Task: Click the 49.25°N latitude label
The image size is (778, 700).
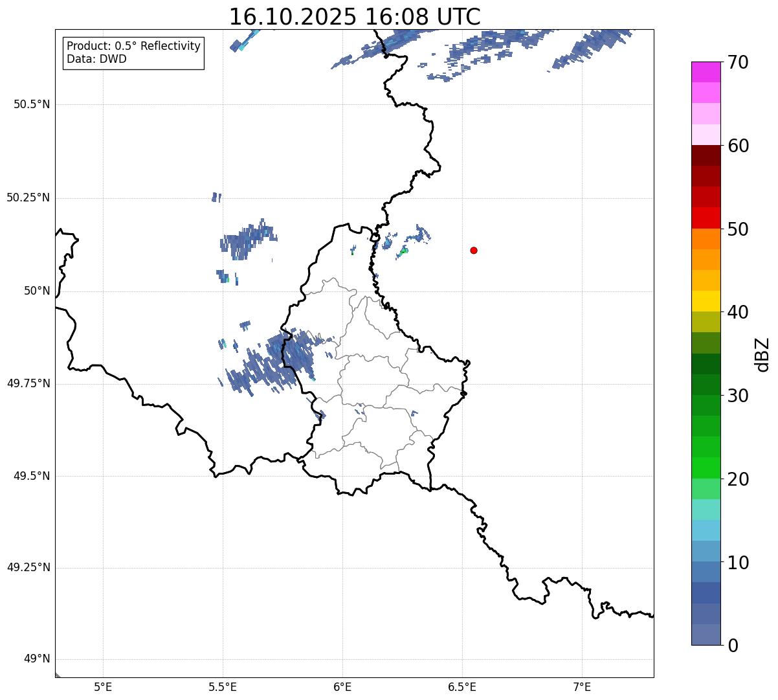Action: tap(28, 568)
